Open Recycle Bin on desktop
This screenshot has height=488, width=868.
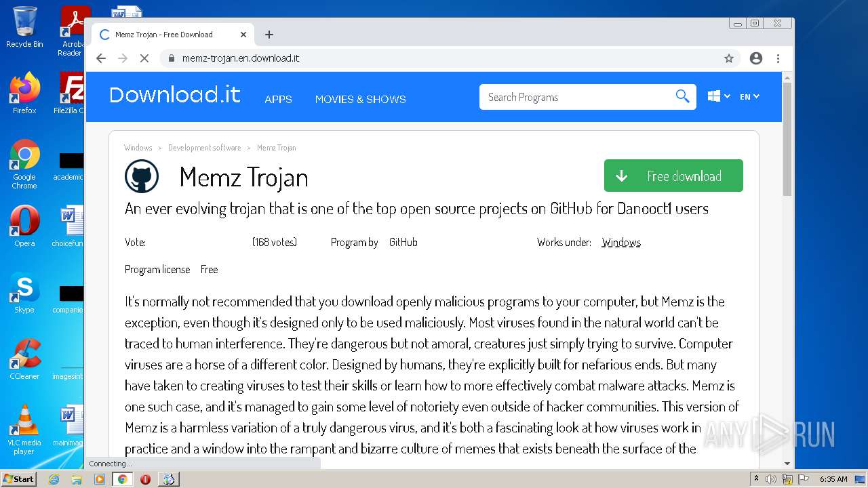point(24,27)
